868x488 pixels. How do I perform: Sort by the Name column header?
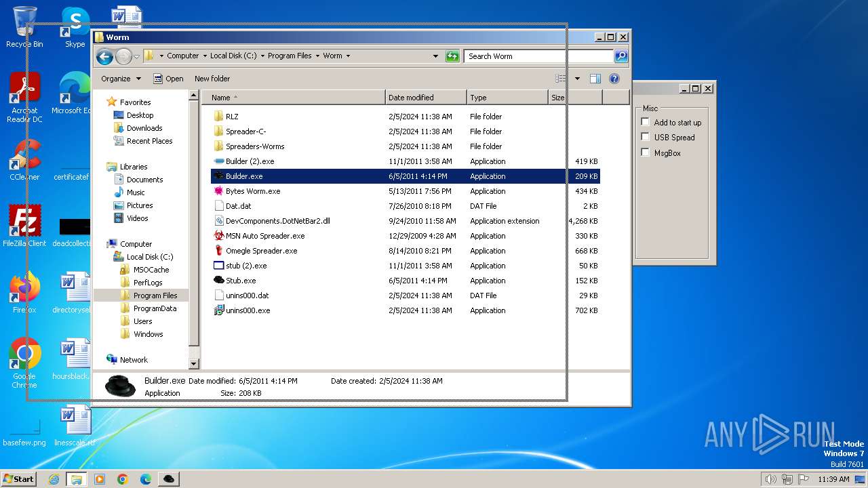(293, 98)
